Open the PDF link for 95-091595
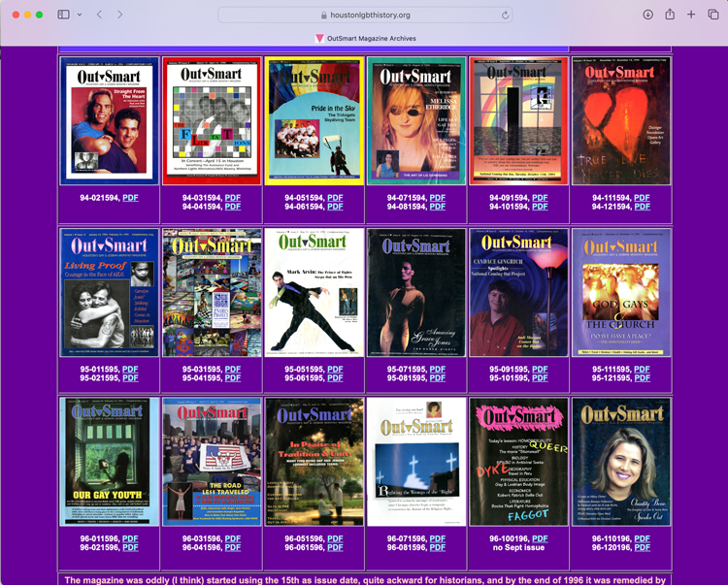728x585 pixels. [540, 370]
